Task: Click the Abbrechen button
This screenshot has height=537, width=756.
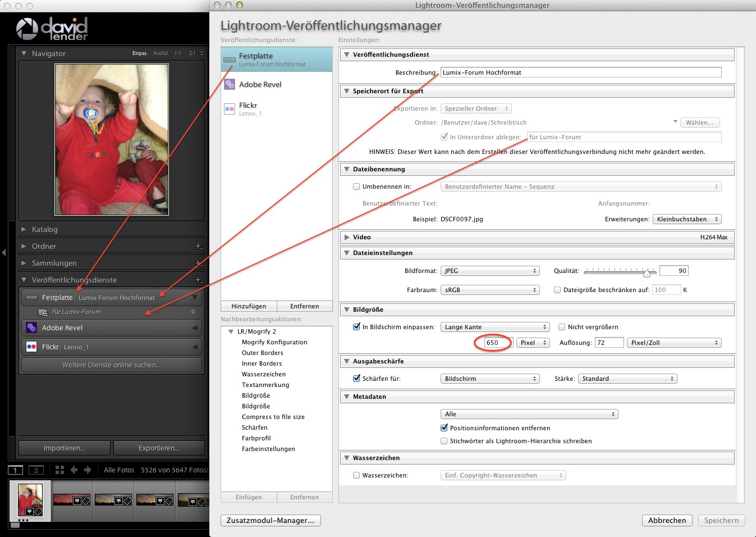Action: [x=667, y=520]
